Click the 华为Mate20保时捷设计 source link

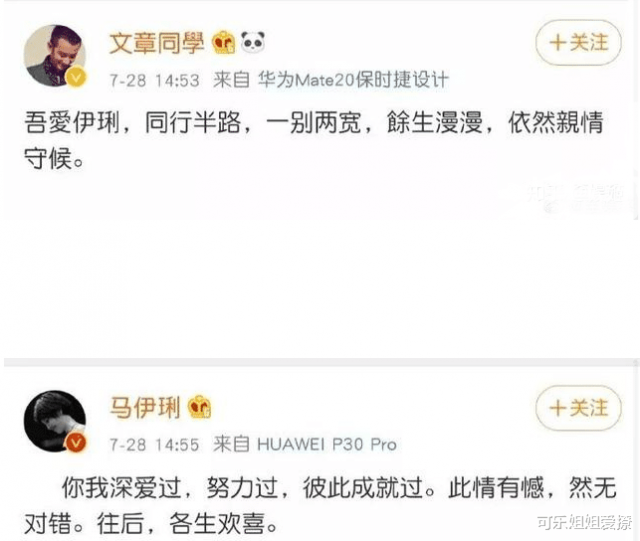(x=353, y=80)
